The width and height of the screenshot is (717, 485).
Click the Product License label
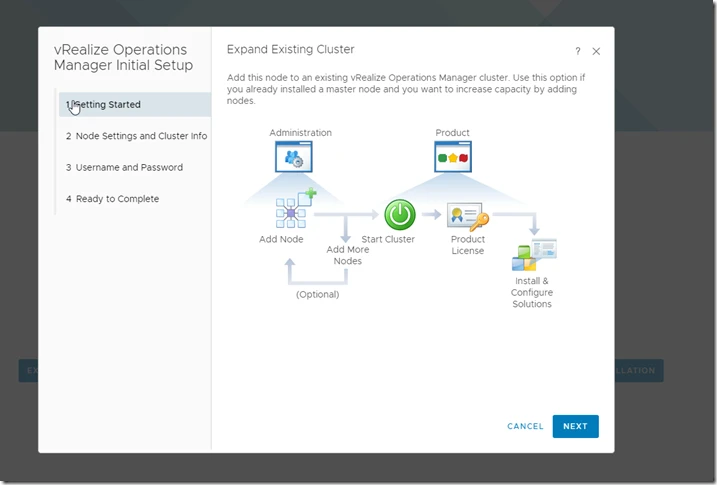point(467,245)
